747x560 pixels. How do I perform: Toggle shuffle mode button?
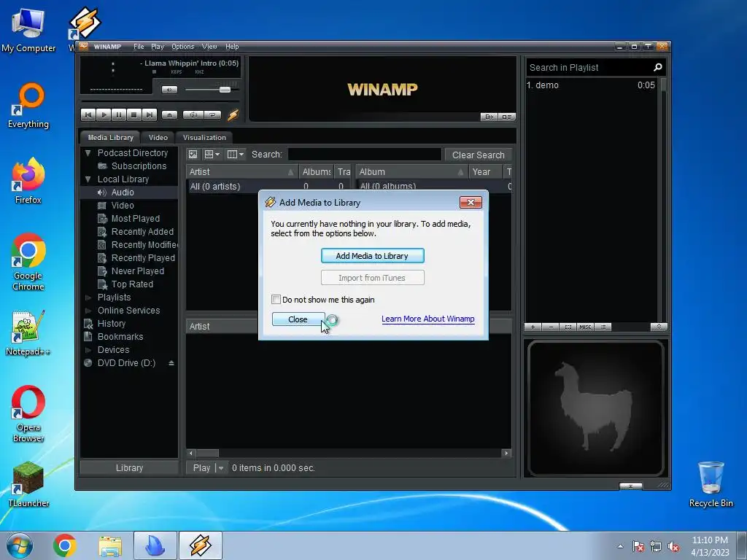tap(193, 114)
